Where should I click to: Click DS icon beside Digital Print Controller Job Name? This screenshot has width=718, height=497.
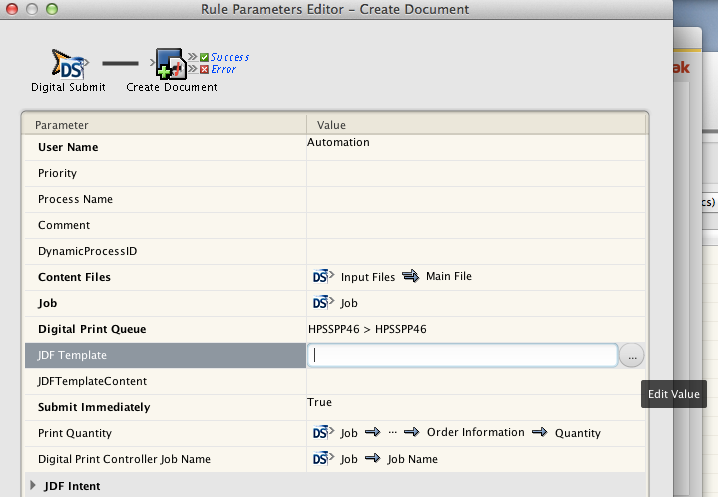click(x=322, y=459)
